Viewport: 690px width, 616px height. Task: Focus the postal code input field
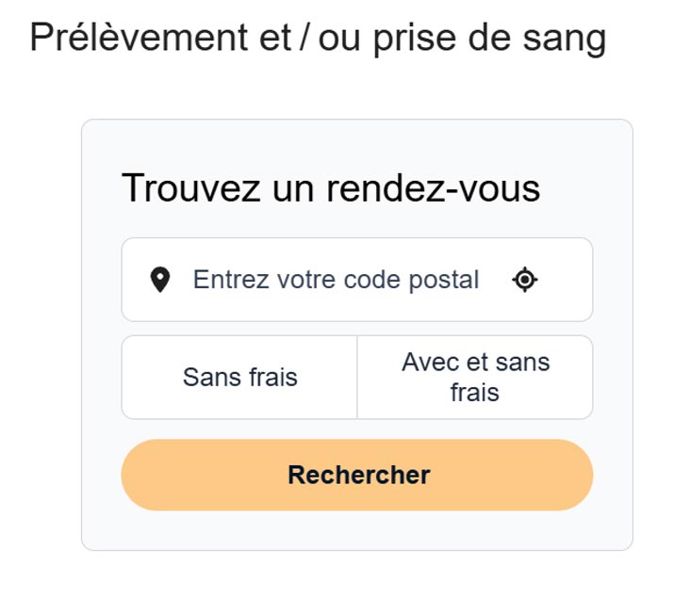click(x=336, y=280)
